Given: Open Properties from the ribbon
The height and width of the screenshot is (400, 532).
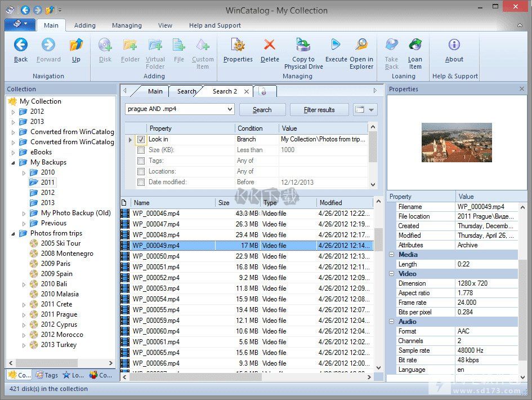Looking at the screenshot, I should tap(238, 46).
